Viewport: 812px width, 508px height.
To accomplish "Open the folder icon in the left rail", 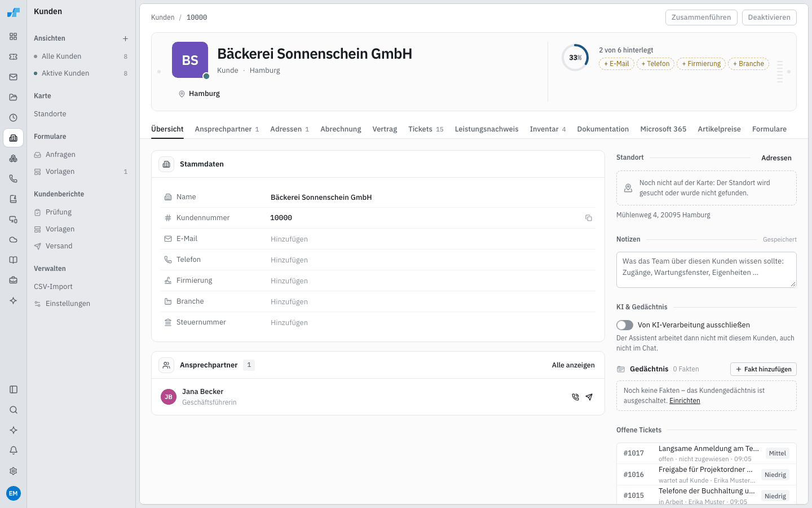I will pos(13,97).
